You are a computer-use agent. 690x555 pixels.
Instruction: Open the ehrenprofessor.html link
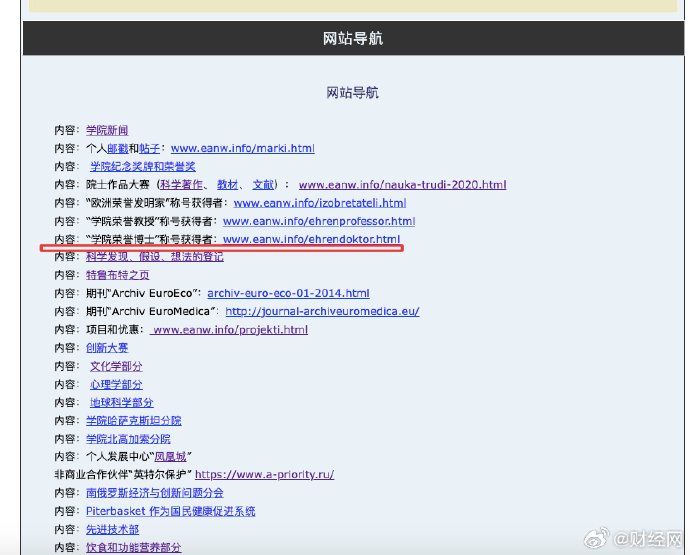[x=319, y=221]
